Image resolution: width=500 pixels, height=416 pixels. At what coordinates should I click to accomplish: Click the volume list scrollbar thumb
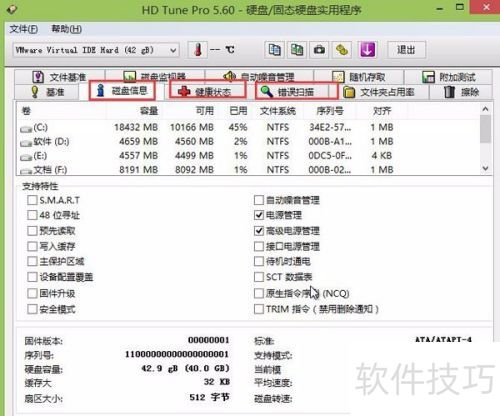tap(485, 129)
